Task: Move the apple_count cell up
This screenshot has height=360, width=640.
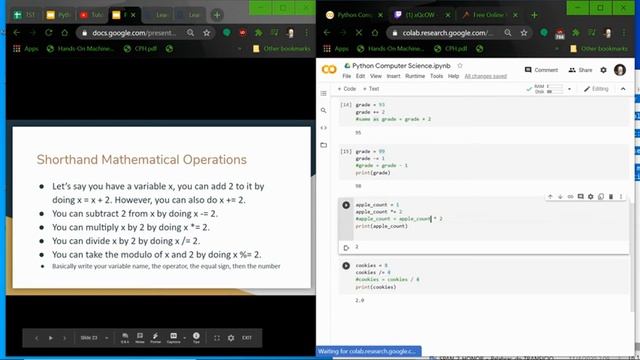Action: point(550,197)
